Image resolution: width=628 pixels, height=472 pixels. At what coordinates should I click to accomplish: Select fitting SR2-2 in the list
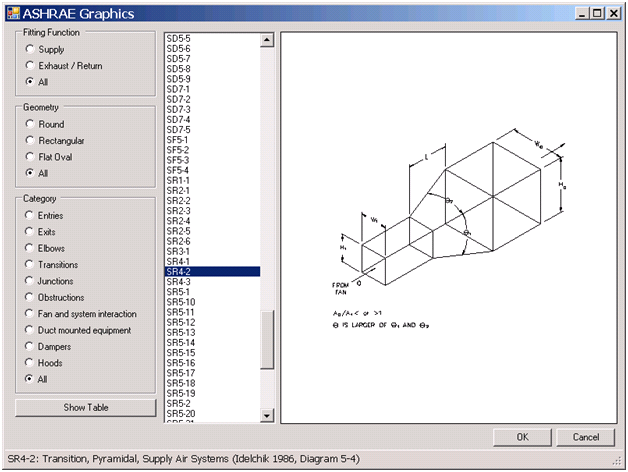point(212,201)
